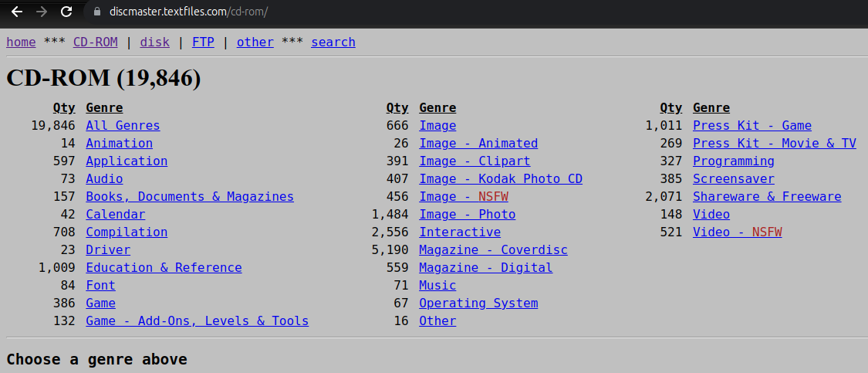Open the plain Image genre link
Screen dimensions: 868x373
[x=437, y=126]
